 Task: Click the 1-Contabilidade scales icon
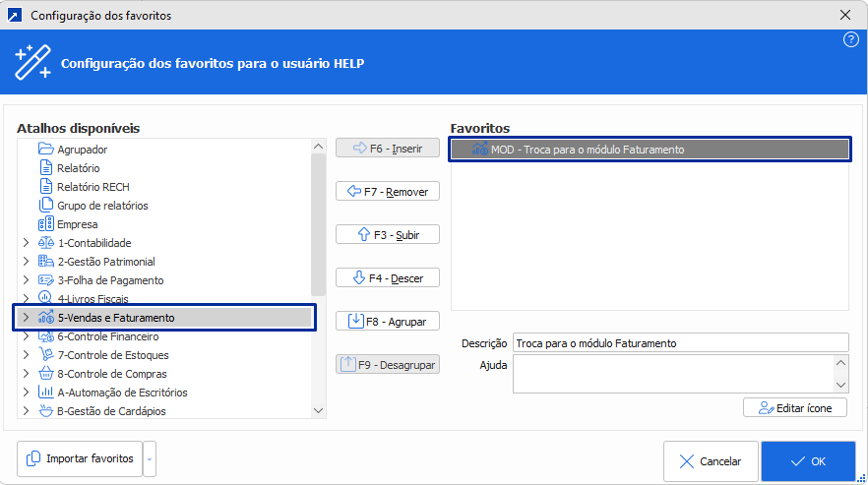pos(45,243)
